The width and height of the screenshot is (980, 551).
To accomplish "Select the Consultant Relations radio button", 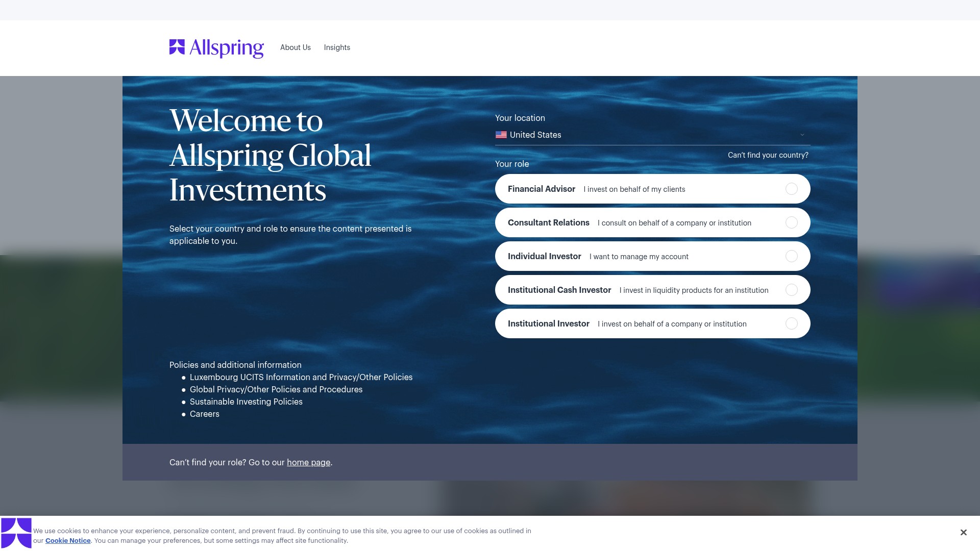I will click(x=791, y=222).
